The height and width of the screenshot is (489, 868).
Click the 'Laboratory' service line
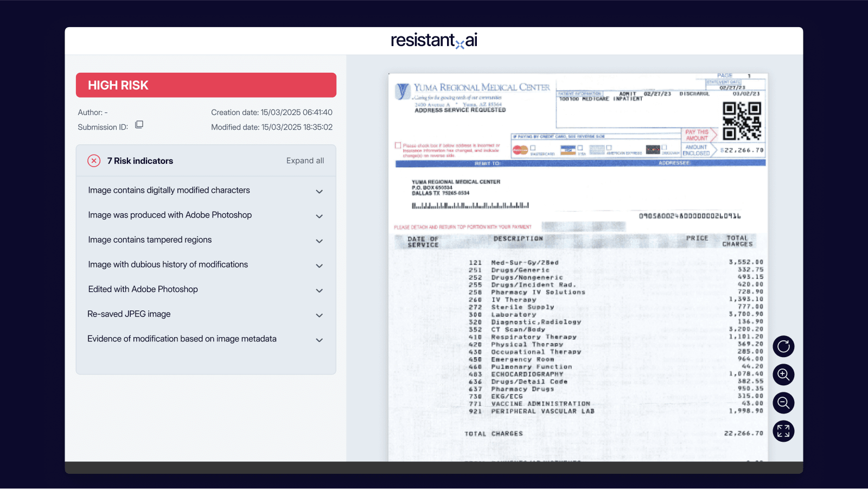pos(514,314)
